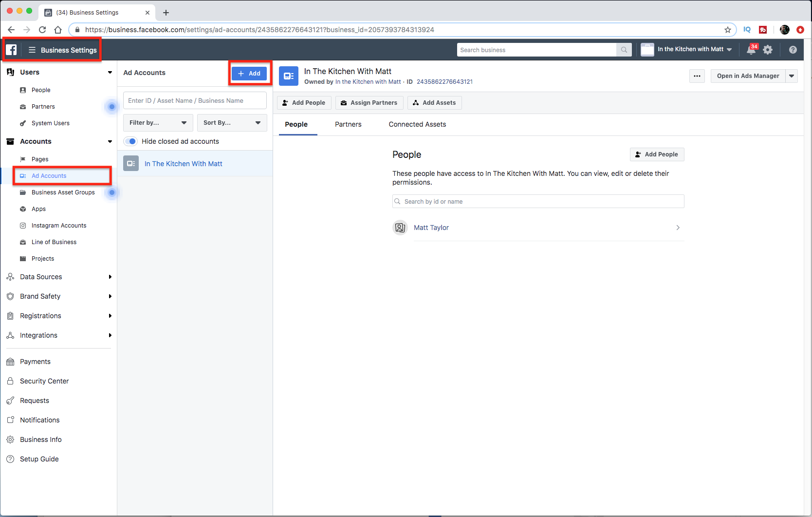Screen dimensions: 812x517
Task: Click the IQ browser extension icon
Action: tap(747, 30)
